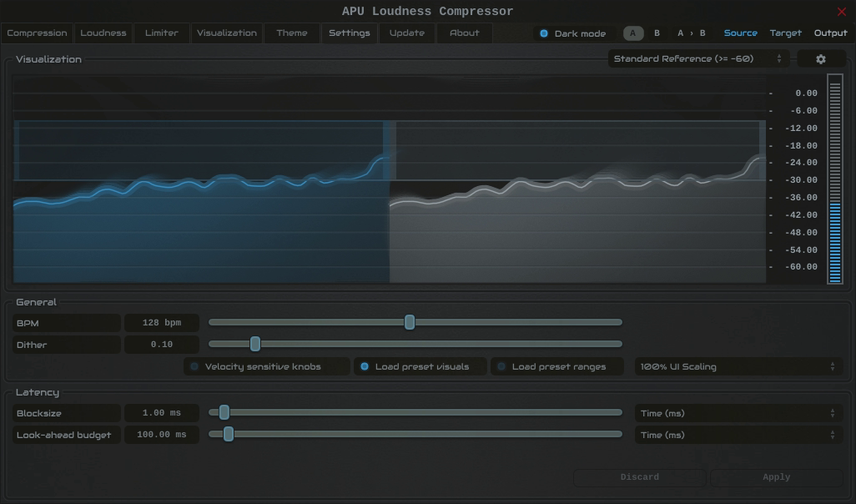Click the Blocksize parameter label
Viewport: 856px width, 504px height.
(x=67, y=413)
